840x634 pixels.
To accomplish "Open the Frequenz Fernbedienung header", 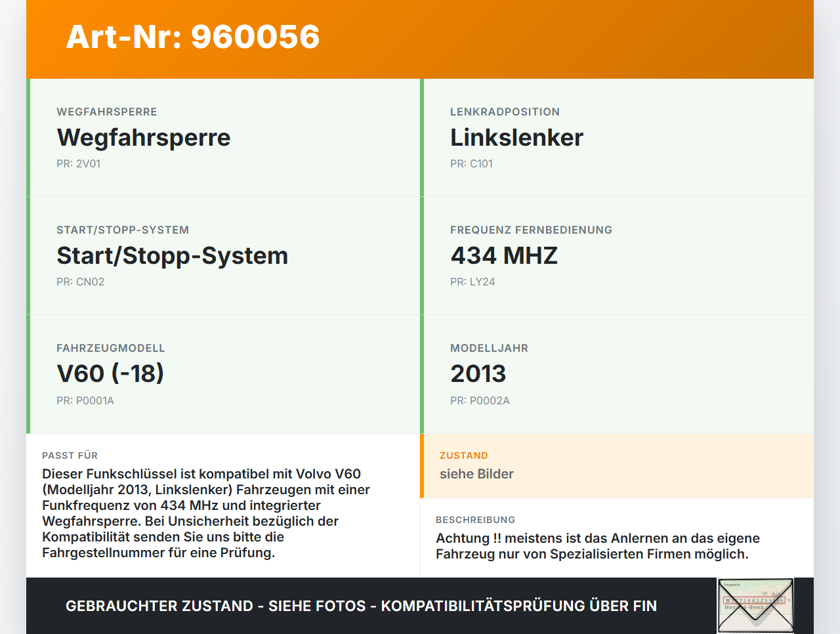I will tap(531, 230).
